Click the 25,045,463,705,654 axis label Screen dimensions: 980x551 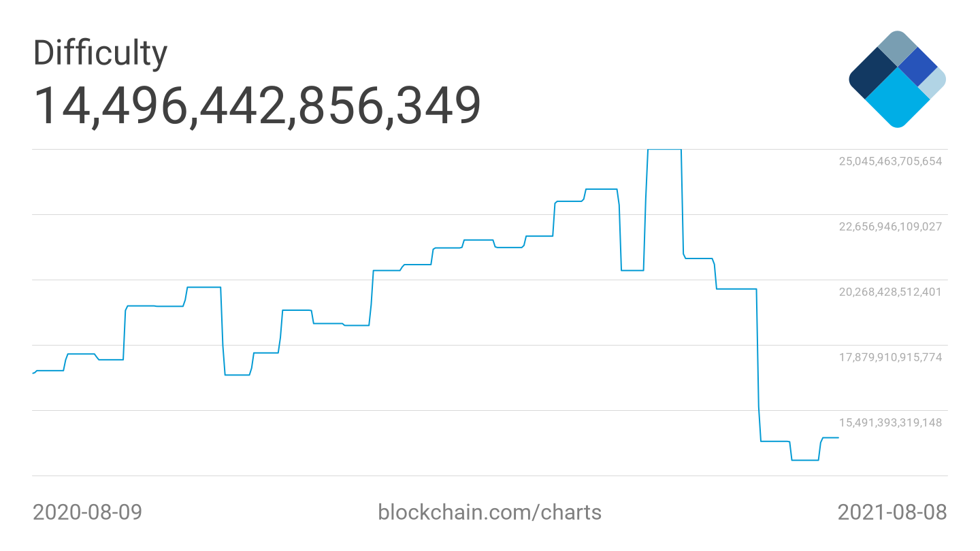[x=890, y=161]
